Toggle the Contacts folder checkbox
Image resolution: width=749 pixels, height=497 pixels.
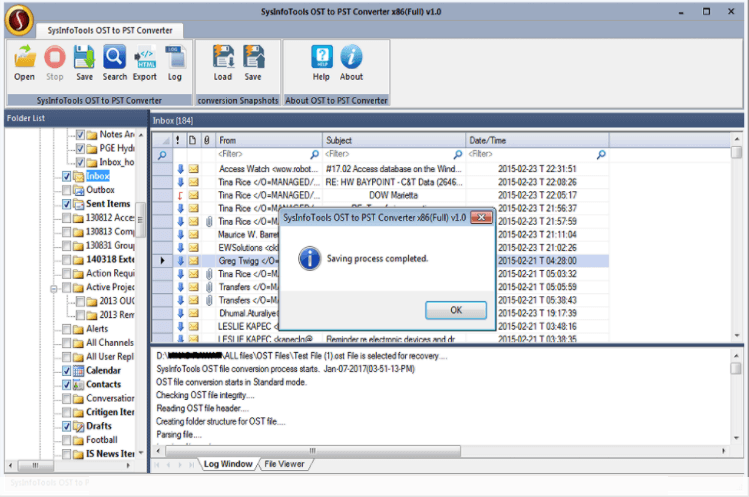(x=66, y=385)
